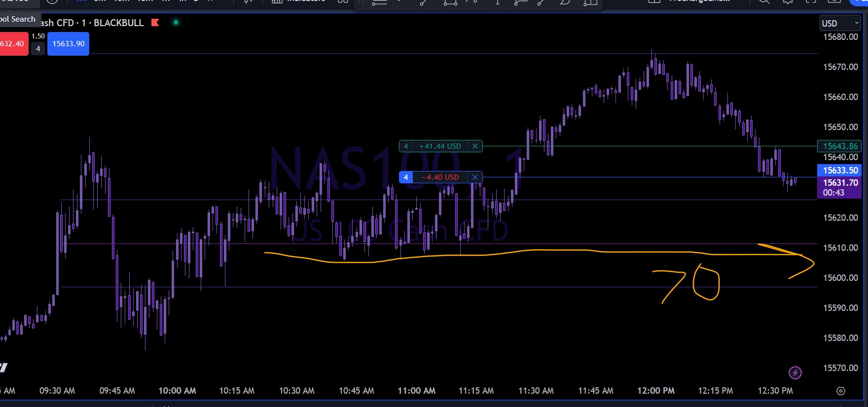The width and height of the screenshot is (868, 407).
Task: Click the green market status dot
Action: (176, 22)
